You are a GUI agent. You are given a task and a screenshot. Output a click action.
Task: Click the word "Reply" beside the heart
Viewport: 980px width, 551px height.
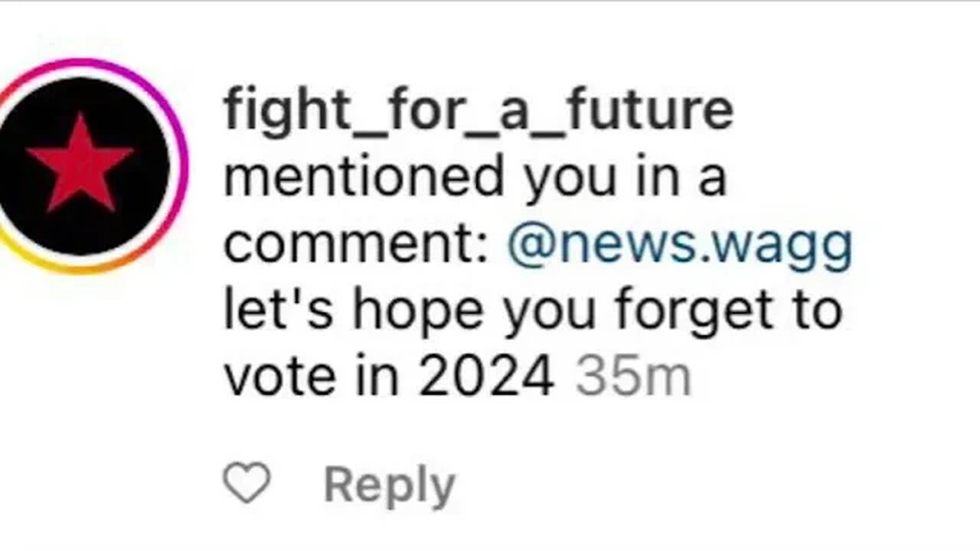click(x=389, y=485)
